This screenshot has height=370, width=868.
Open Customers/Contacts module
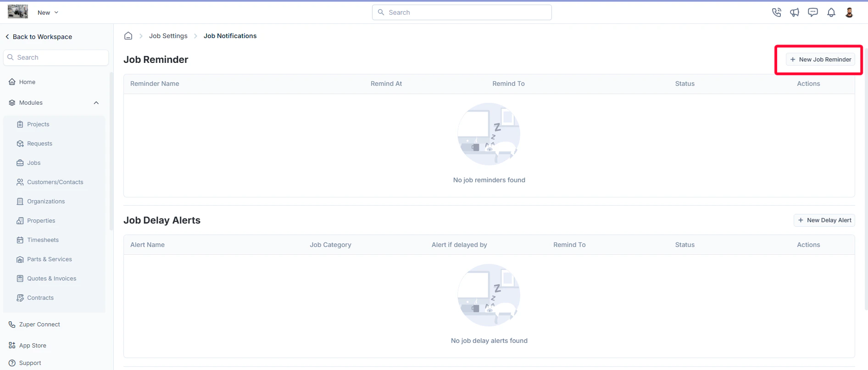[x=54, y=182]
